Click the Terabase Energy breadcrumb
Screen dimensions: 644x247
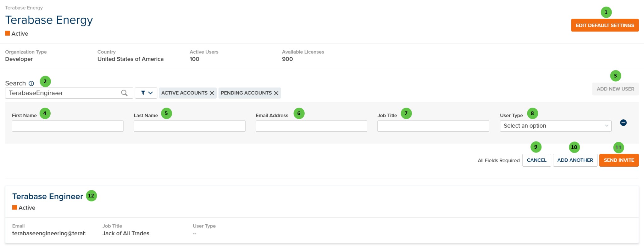pyautogui.click(x=24, y=8)
